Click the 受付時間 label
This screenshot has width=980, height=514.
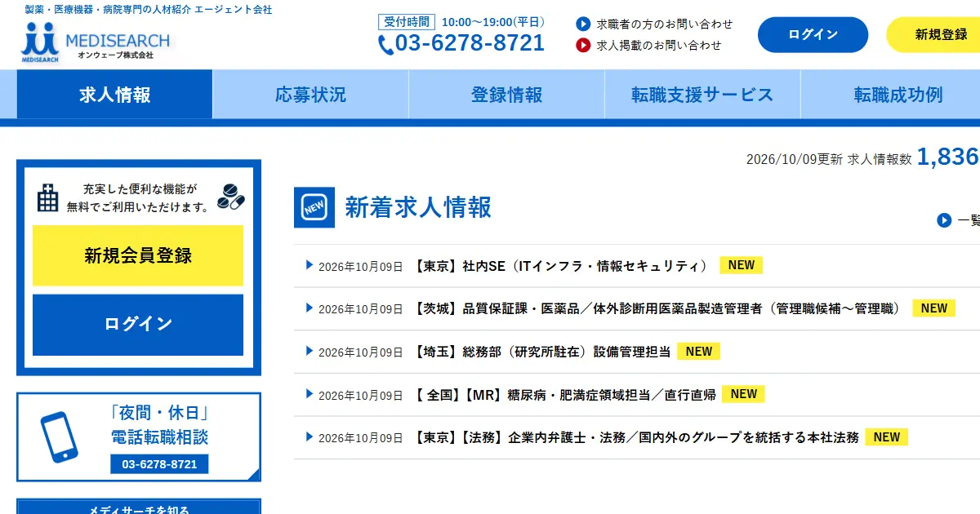pyautogui.click(x=407, y=22)
